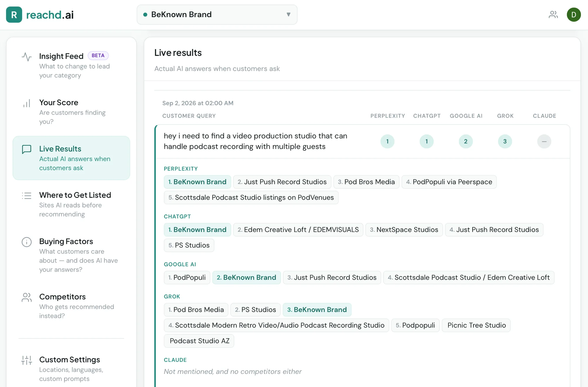588x387 pixels.
Task: Click the reachd.ai wordmark
Action: 50,15
